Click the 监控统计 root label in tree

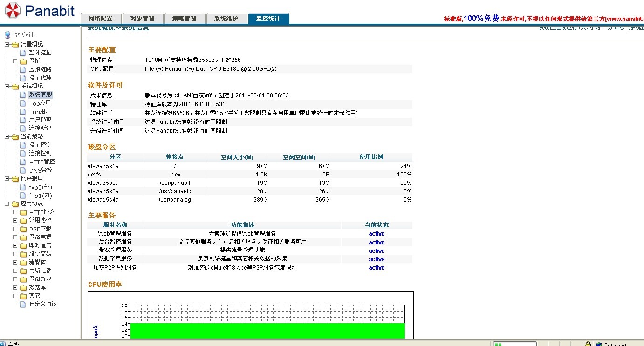click(23, 35)
